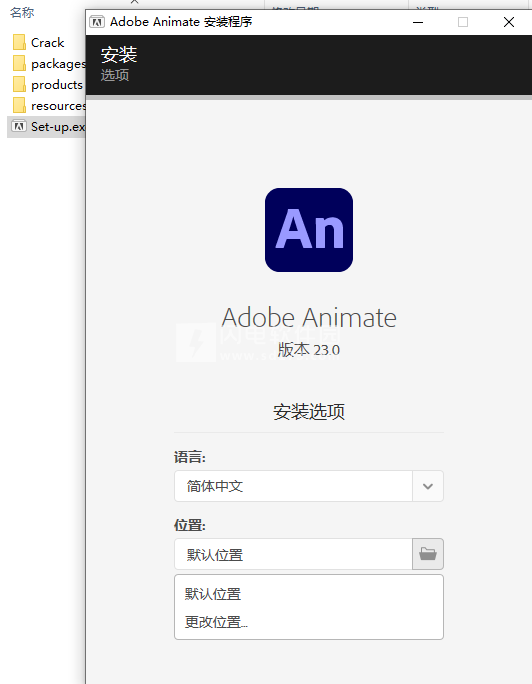
Task: Open the 简体中文 language combo box
Action: (309, 486)
